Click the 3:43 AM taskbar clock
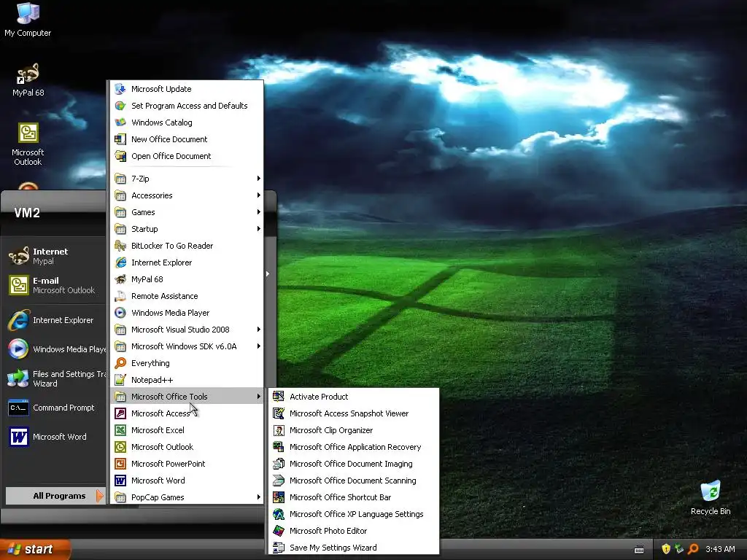The image size is (747, 560). [x=720, y=549]
